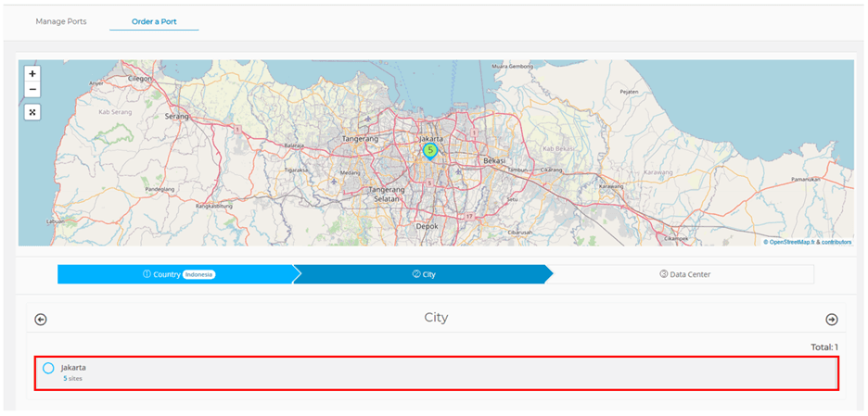The width and height of the screenshot is (868, 416).
Task: Click the Tangerang label on map
Action: pos(360,138)
